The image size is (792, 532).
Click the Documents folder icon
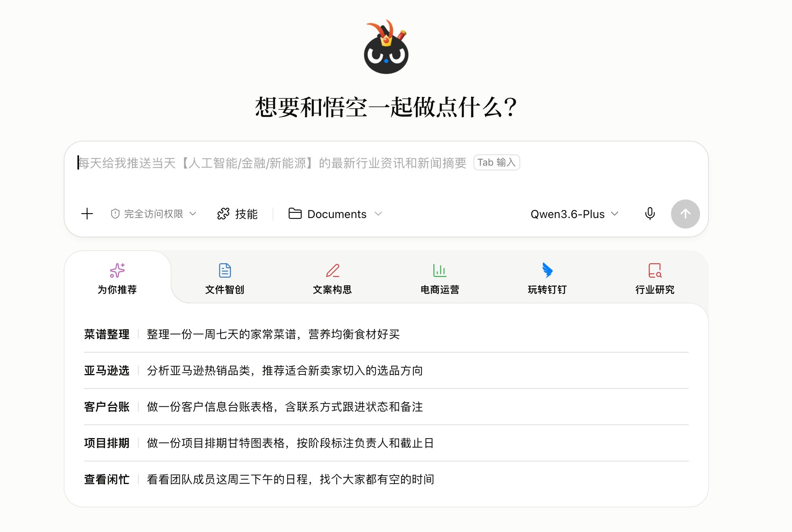point(295,214)
